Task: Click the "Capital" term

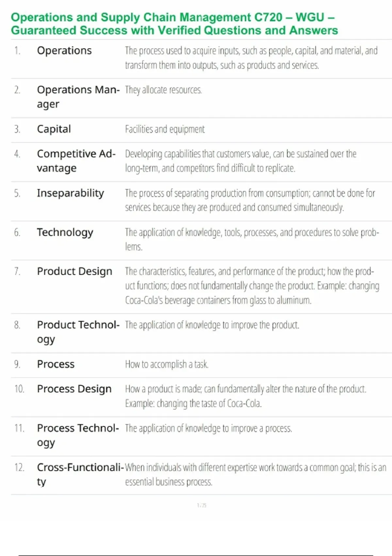Action: 54,129
